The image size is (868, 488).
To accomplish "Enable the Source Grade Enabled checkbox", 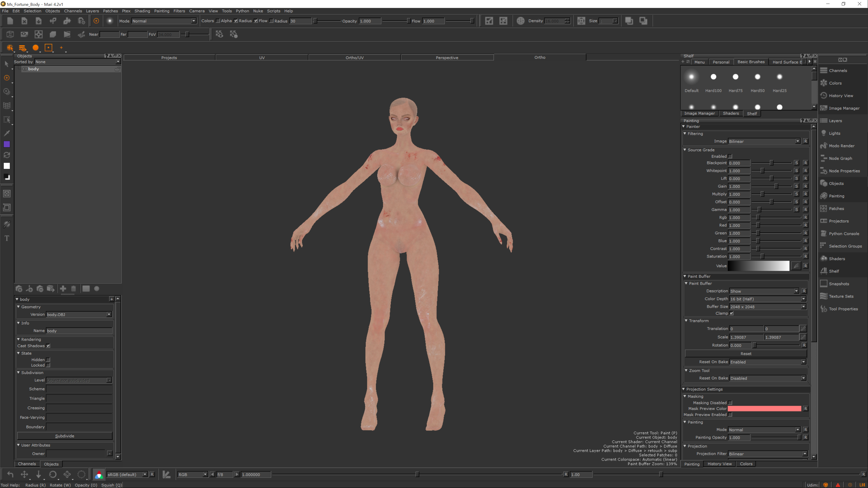I will [x=730, y=156].
